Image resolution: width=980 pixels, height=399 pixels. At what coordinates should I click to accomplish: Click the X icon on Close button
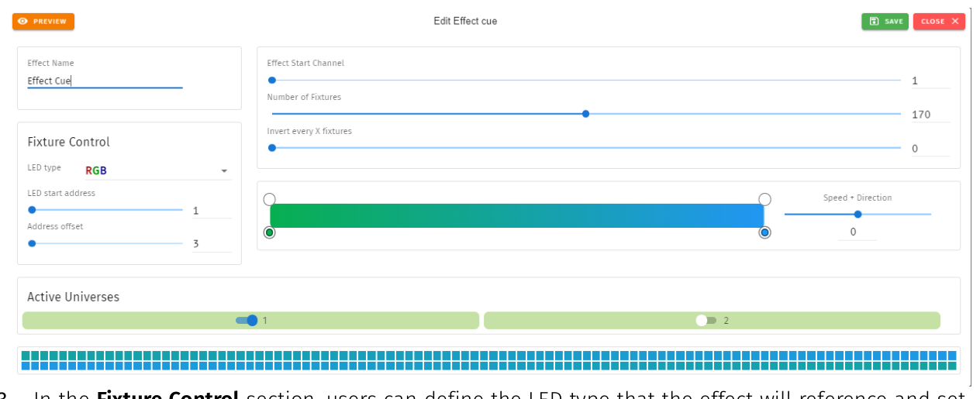point(954,22)
